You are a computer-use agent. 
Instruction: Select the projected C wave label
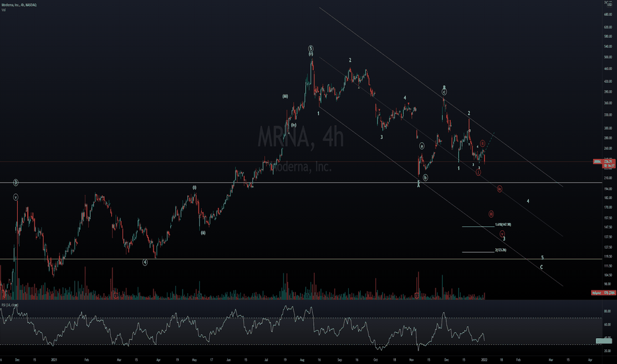(x=541, y=267)
